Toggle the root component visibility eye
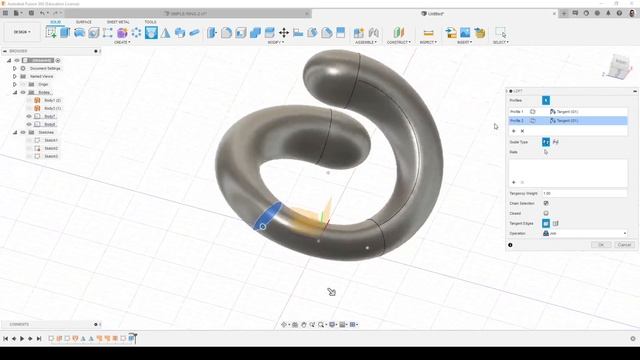This screenshot has height=360, width=640. tap(17, 60)
